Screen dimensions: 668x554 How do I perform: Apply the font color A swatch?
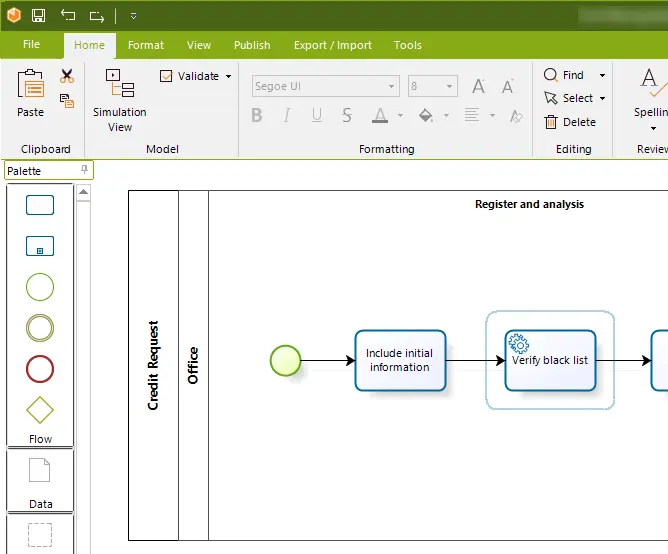[x=380, y=115]
